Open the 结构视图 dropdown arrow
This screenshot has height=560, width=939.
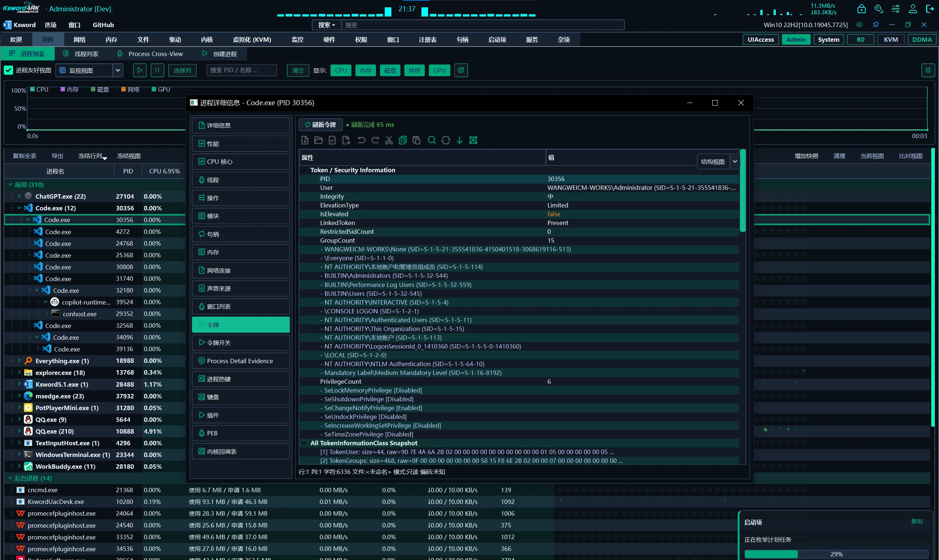735,162
